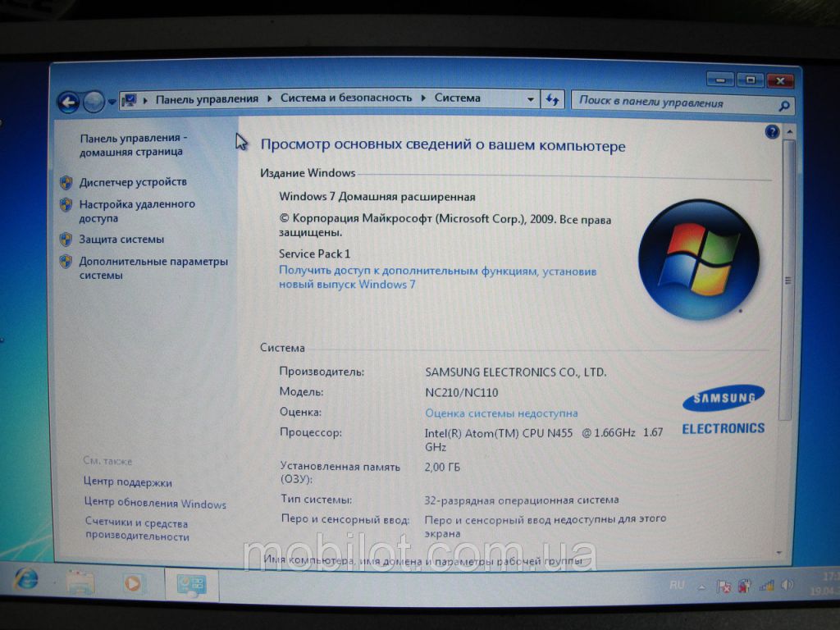This screenshot has height=630, width=840.
Task: Open 'Диспетчер устройств' link
Action: click(133, 182)
